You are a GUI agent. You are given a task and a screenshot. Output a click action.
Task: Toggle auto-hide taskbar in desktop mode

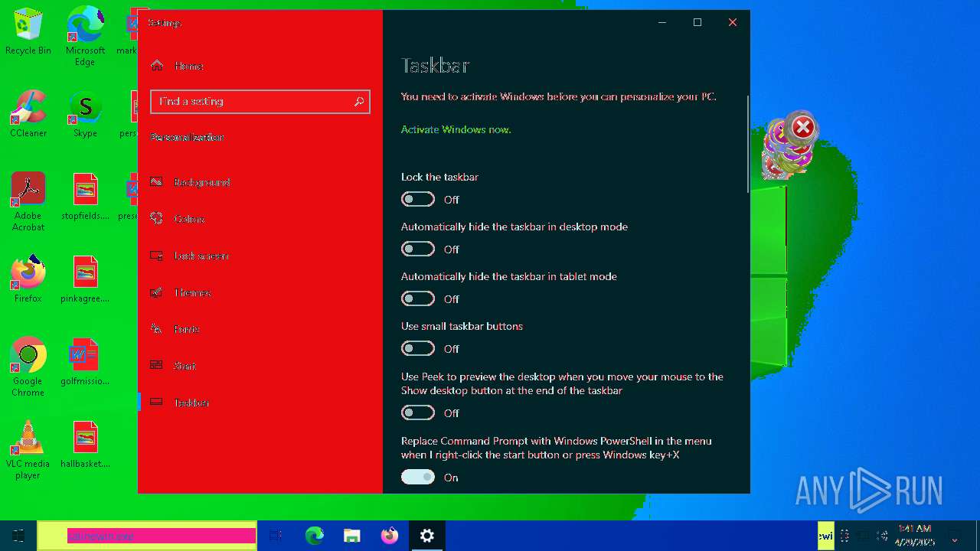pos(418,249)
